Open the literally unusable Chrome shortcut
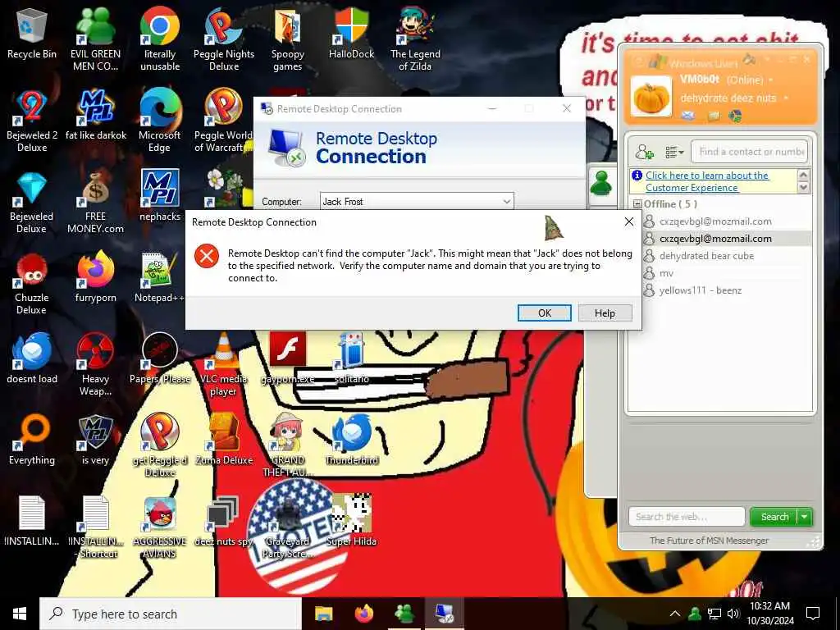 (x=160, y=39)
